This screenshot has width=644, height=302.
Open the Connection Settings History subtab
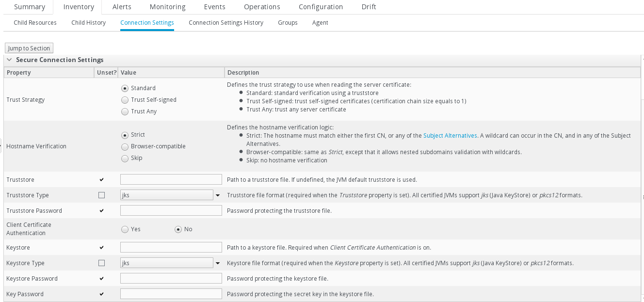(225, 23)
